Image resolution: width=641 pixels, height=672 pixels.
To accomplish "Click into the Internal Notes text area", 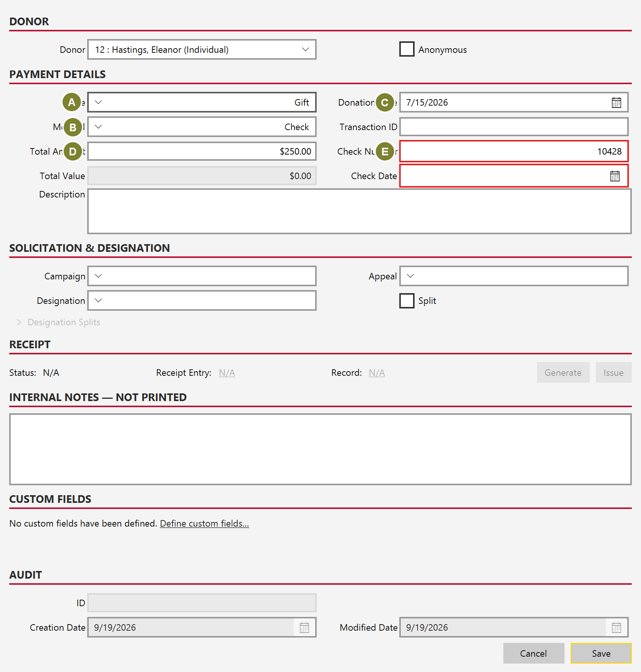I will pyautogui.click(x=320, y=449).
